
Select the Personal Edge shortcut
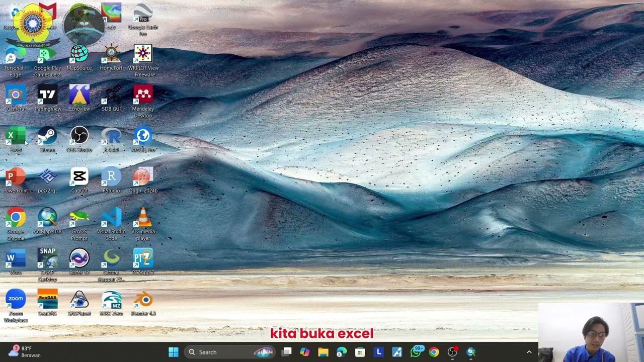pos(16,61)
